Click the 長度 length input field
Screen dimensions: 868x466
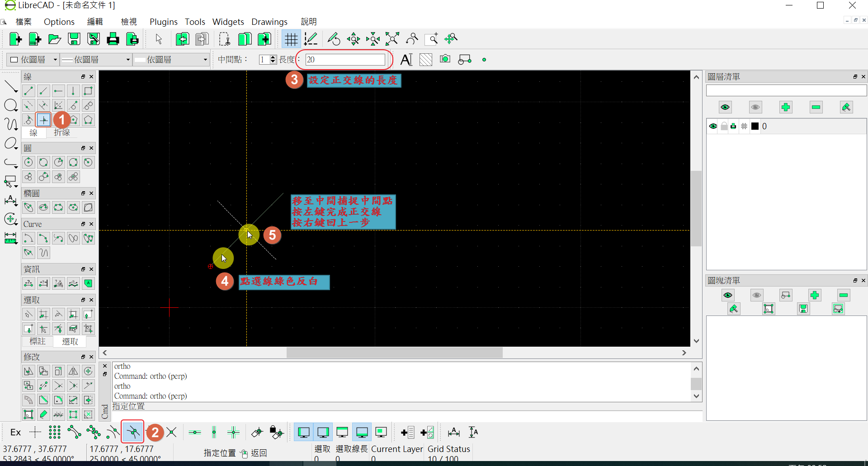pyautogui.click(x=345, y=60)
